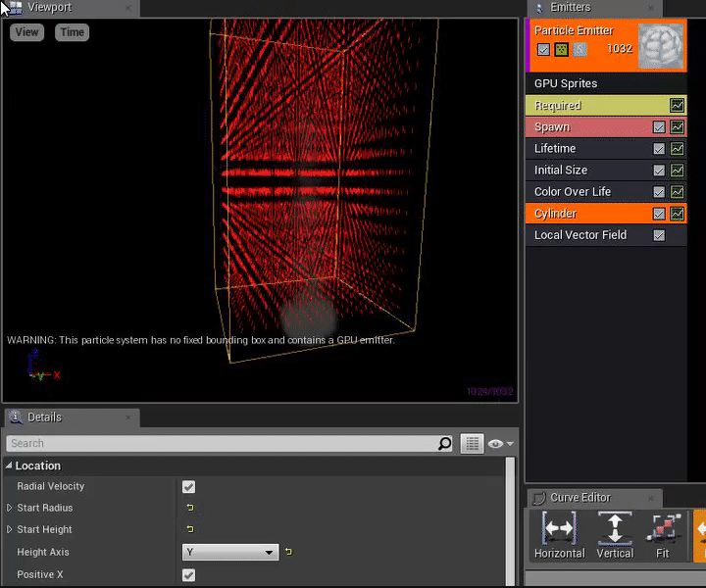
Task: Select the Emitters panel tab
Action: (570, 8)
